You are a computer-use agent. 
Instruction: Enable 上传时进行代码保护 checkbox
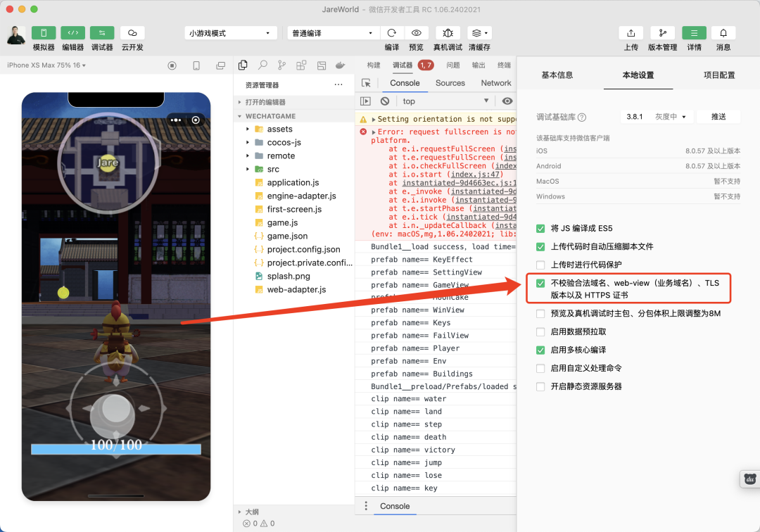(540, 265)
